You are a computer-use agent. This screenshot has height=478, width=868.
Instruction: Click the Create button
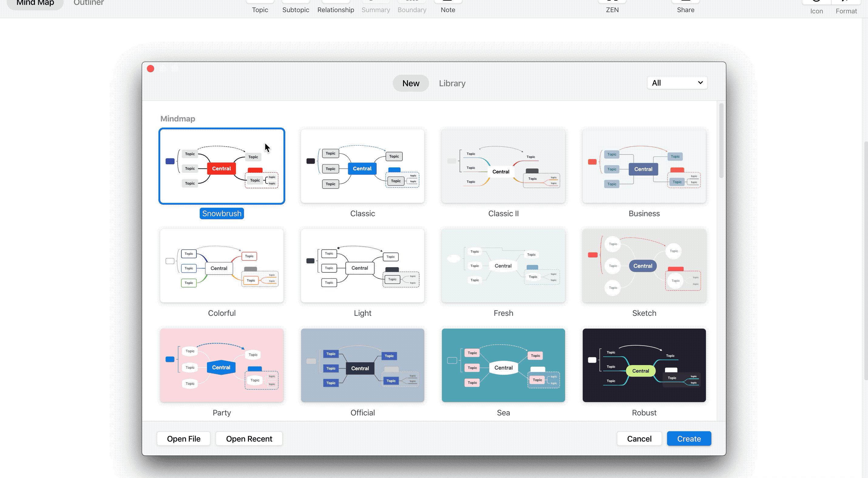tap(689, 439)
